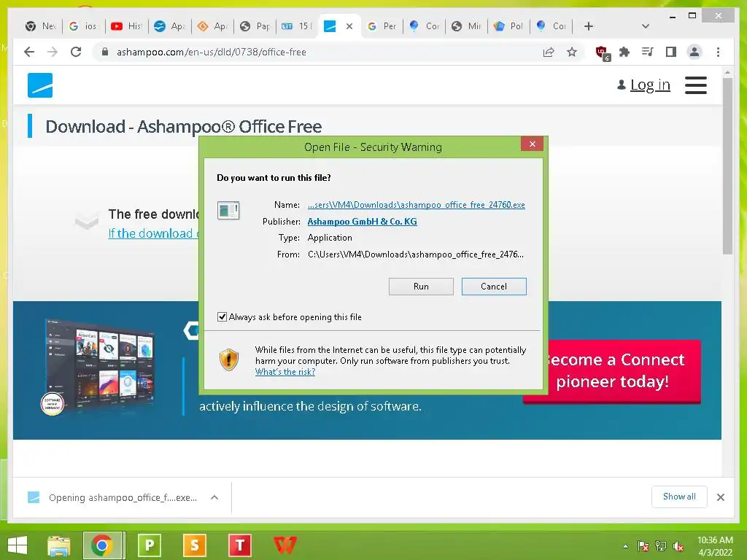Open the green P app in taskbar
Screen dimensions: 747x560
click(x=149, y=545)
